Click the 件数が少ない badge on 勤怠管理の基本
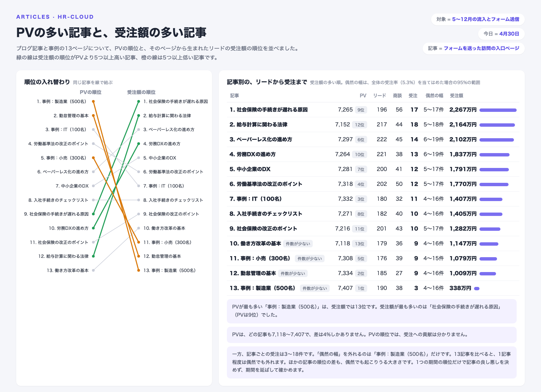541x392 pixels. [293, 273]
